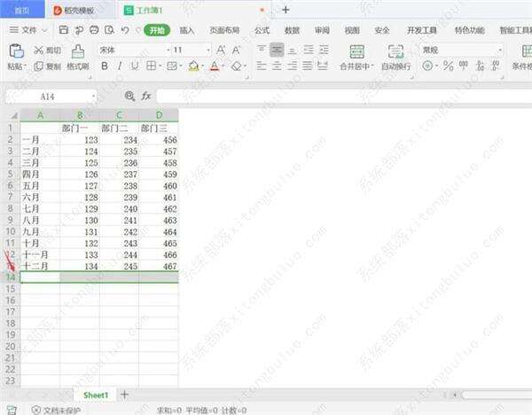Expand the borders dropdown arrow
532x415 pixels.
(x=160, y=66)
